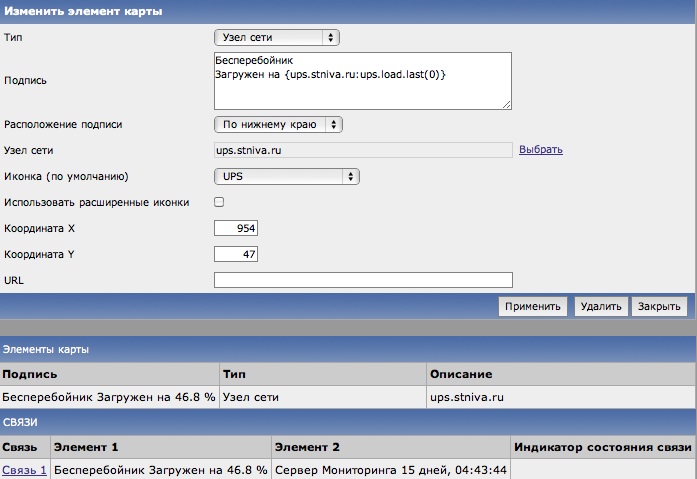Viewport: 697px width, 479px height.
Task: Click the Удалить button
Action: click(600, 307)
